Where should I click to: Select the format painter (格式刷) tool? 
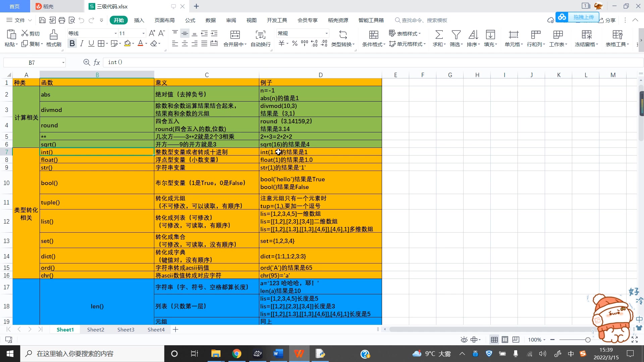(53, 38)
